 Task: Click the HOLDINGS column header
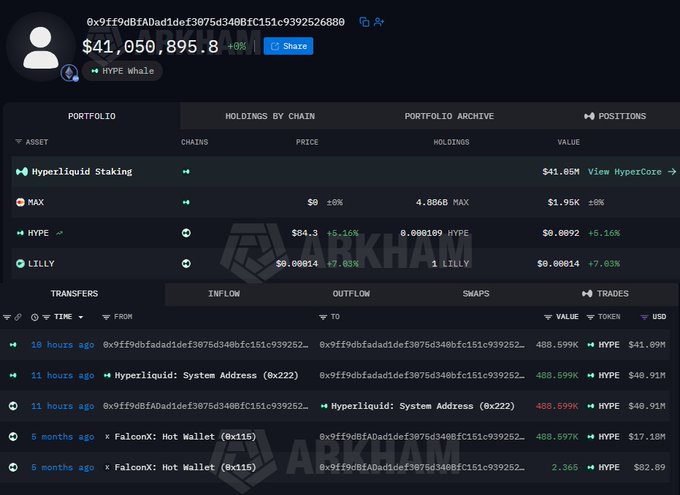(x=451, y=142)
